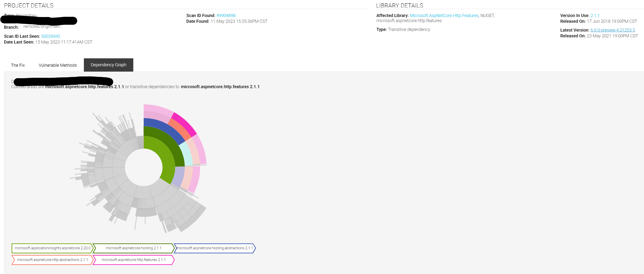Open the Vulnerable Methods tab
644x274 pixels.
[58, 65]
